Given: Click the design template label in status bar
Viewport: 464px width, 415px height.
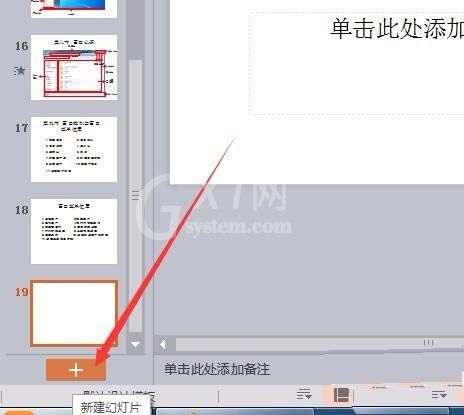Looking at the screenshot, I should click(119, 394).
